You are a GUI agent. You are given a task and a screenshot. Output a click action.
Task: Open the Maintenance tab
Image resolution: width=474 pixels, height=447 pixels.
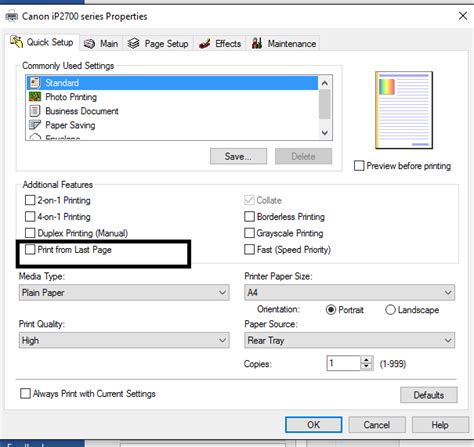coord(284,44)
